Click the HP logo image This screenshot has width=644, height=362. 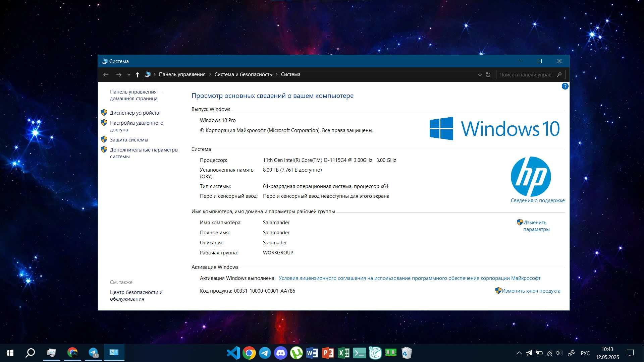click(531, 176)
